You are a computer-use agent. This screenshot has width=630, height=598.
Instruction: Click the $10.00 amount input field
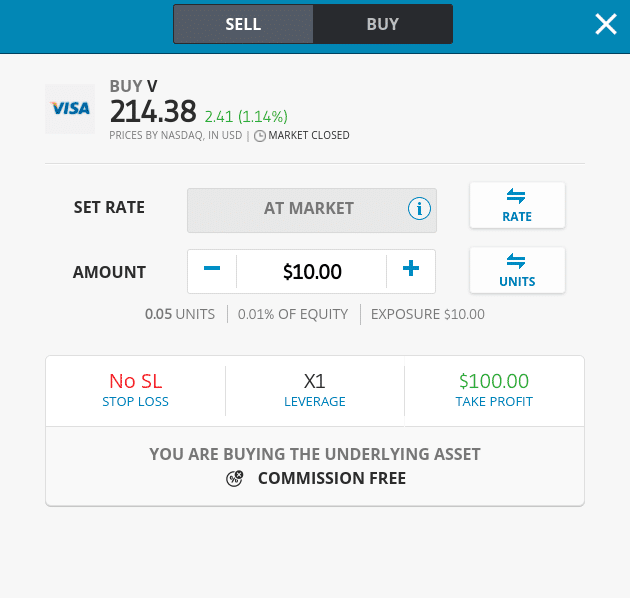click(312, 272)
